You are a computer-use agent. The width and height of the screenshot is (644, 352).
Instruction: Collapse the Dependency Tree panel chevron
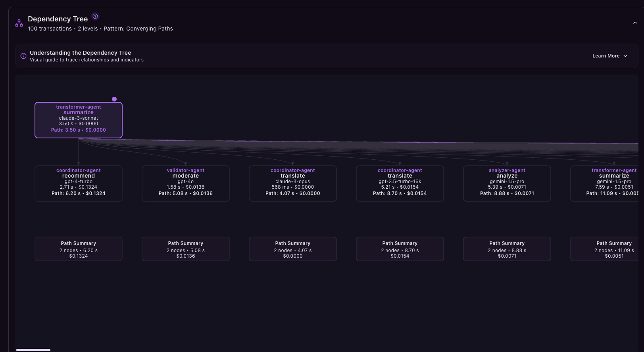click(x=635, y=23)
